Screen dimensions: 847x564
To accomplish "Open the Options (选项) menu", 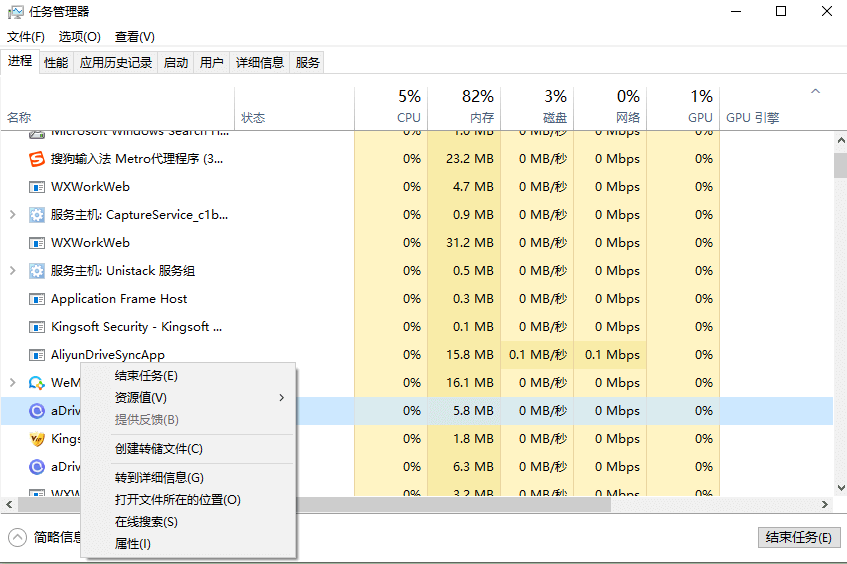I will pyautogui.click(x=79, y=37).
